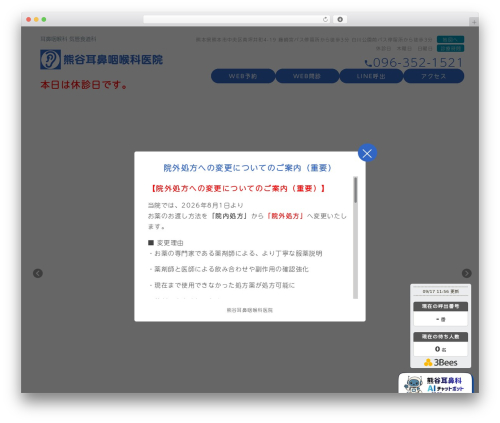
Task: Click the teal button at top right of header
Action: click(450, 39)
